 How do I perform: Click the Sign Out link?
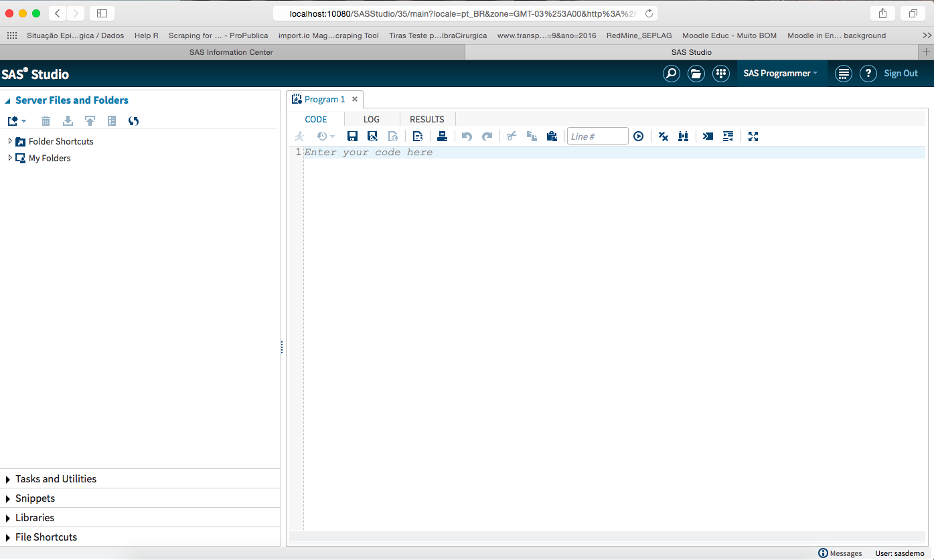pyautogui.click(x=901, y=74)
